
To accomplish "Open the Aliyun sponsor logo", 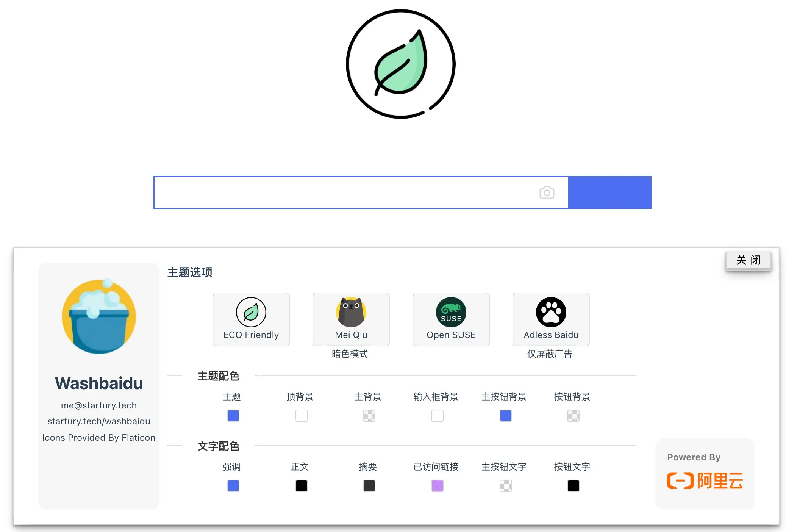I will click(705, 480).
